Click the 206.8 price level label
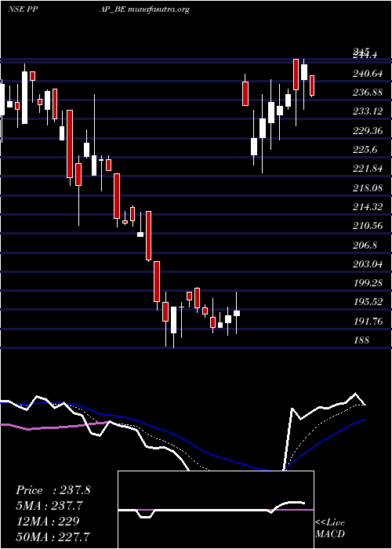Viewport: 392px width, 549px height. click(x=365, y=245)
